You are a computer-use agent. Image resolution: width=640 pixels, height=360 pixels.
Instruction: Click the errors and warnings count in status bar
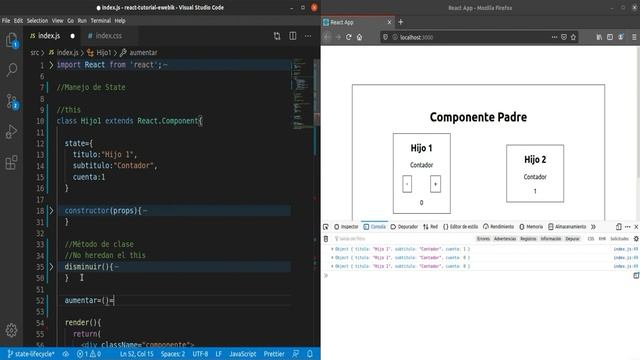click(x=89, y=354)
